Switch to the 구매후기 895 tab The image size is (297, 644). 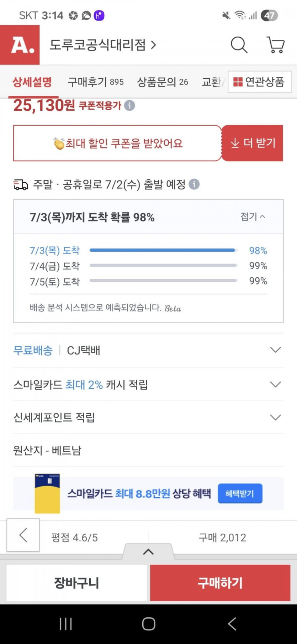click(x=96, y=82)
